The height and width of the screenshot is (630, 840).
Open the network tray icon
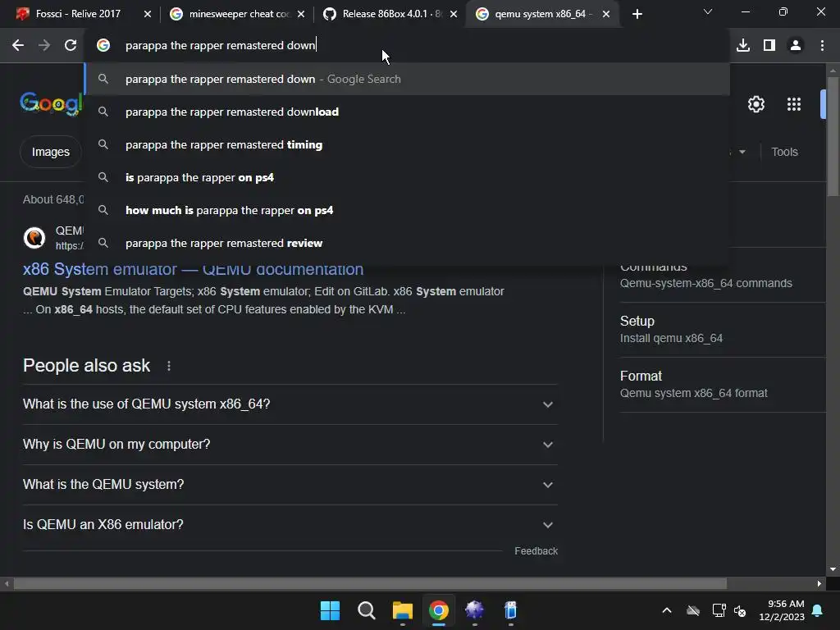pos(719,610)
